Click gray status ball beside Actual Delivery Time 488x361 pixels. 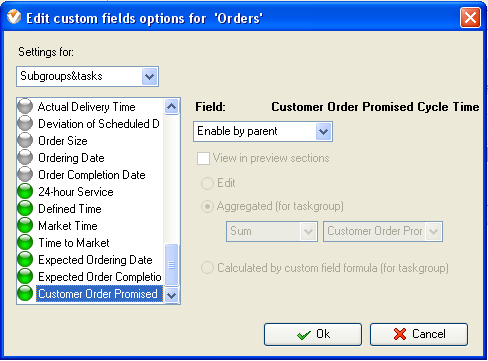25,107
